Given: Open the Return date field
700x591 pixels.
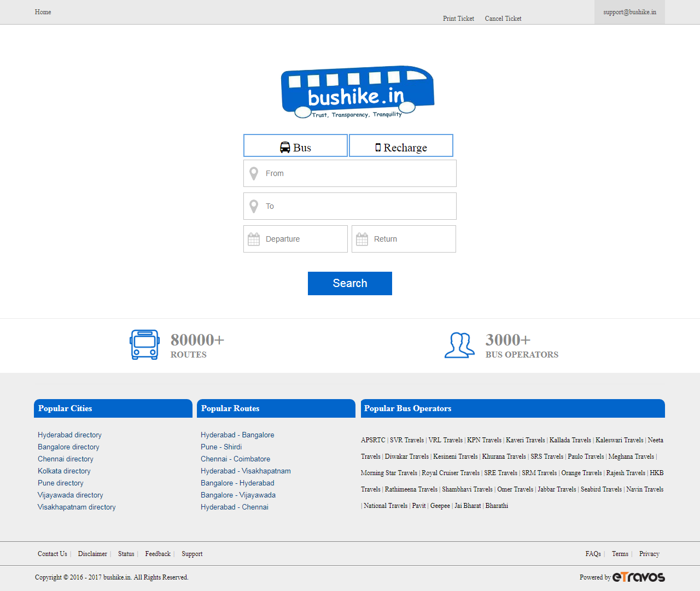Looking at the screenshot, I should pos(404,239).
